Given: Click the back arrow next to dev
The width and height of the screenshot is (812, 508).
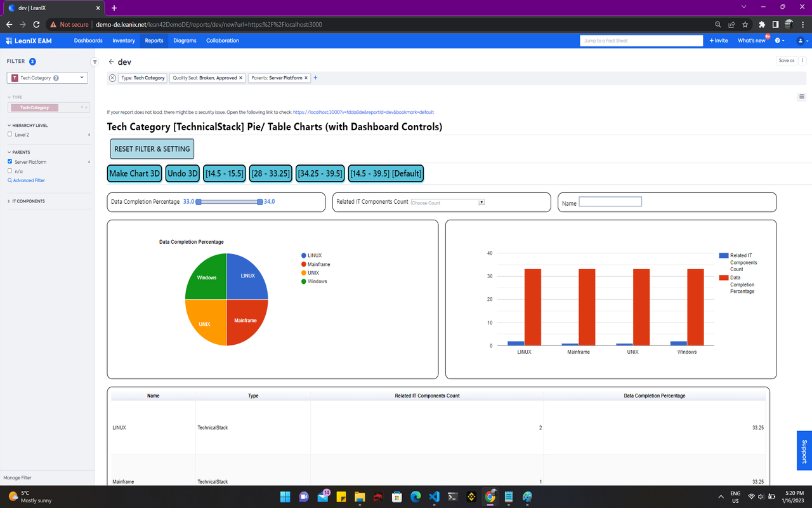Looking at the screenshot, I should tap(111, 62).
